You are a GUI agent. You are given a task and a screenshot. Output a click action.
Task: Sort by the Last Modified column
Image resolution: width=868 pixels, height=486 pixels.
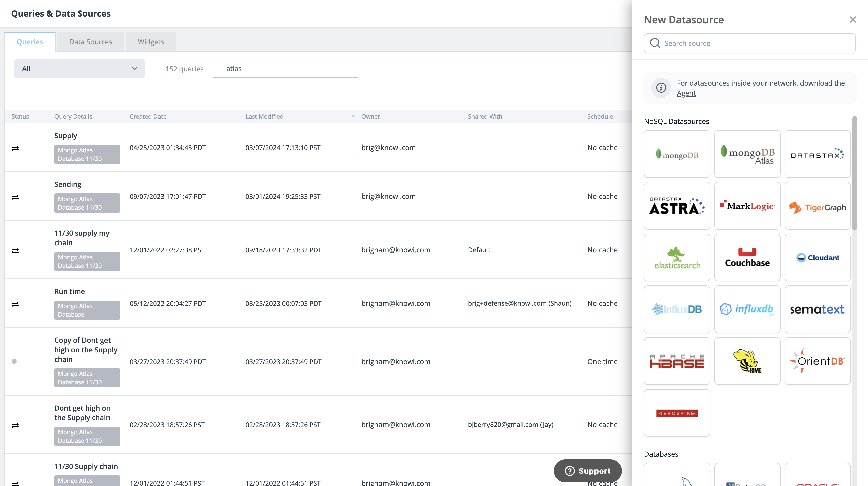click(264, 116)
